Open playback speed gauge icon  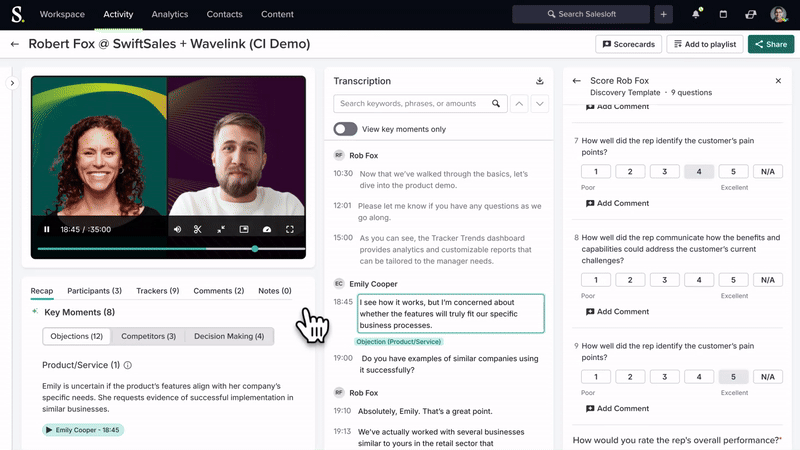pos(267,230)
